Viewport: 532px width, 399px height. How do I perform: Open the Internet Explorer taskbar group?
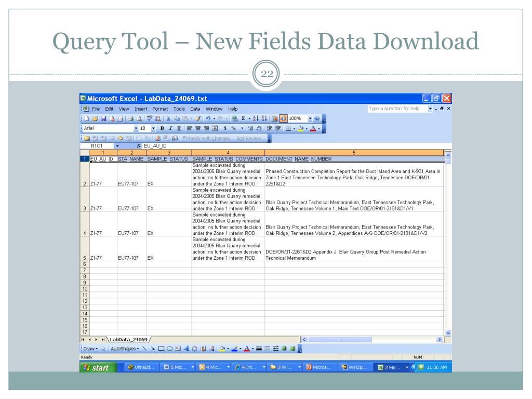tap(249, 367)
